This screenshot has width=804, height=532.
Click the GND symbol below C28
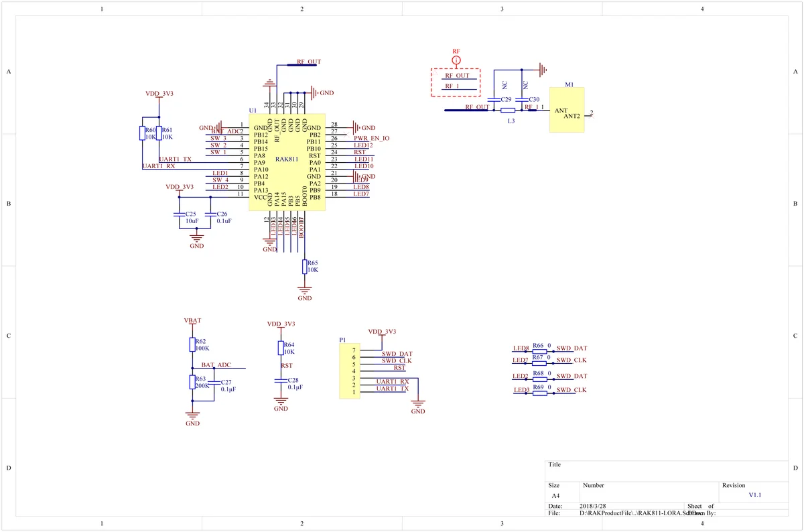(281, 403)
